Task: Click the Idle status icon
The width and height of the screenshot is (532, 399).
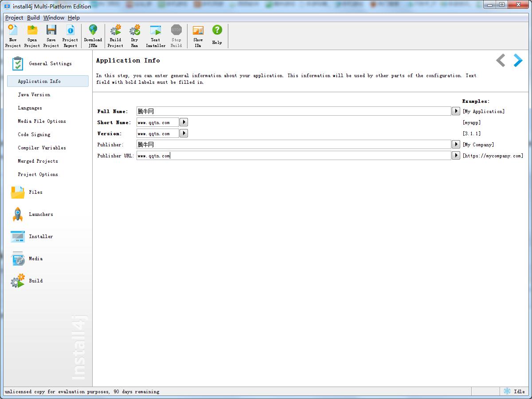Action: coord(507,391)
